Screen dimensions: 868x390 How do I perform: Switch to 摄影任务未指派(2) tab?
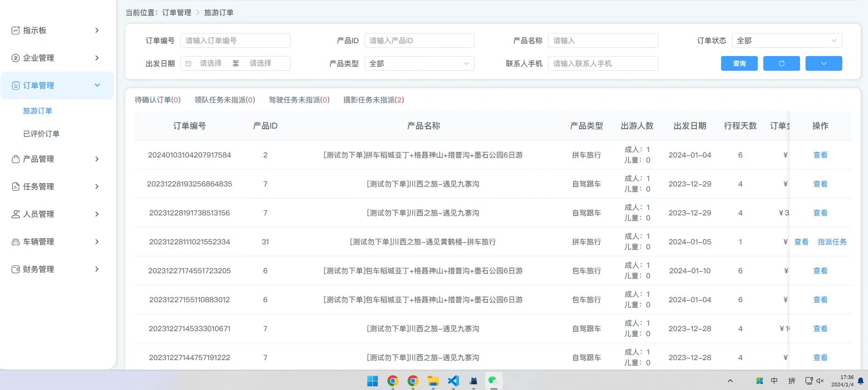pos(374,100)
